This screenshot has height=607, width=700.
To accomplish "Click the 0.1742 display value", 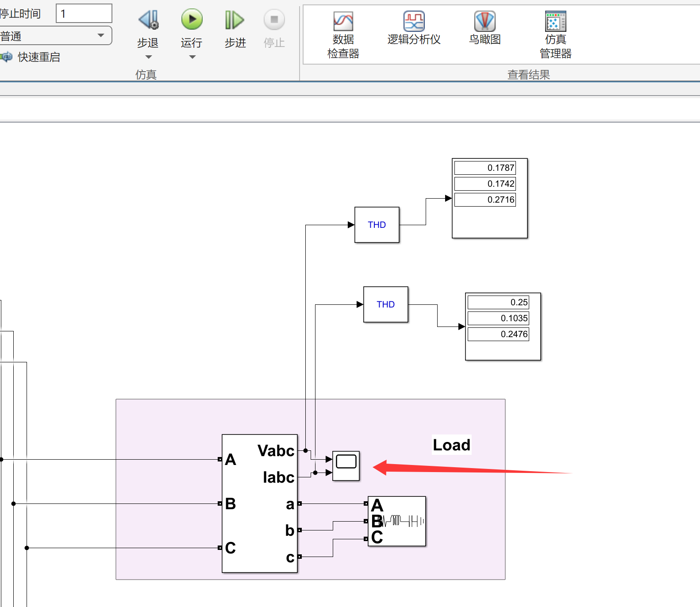I will coord(485,184).
